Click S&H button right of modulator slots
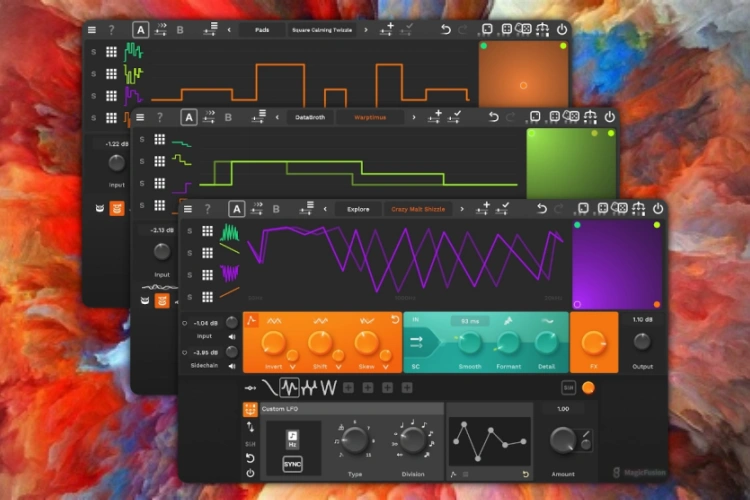 click(x=568, y=388)
